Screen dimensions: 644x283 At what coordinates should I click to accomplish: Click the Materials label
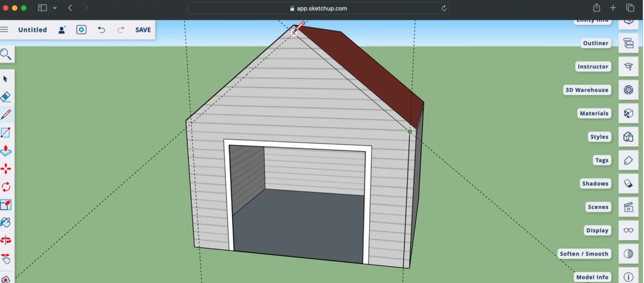point(594,113)
